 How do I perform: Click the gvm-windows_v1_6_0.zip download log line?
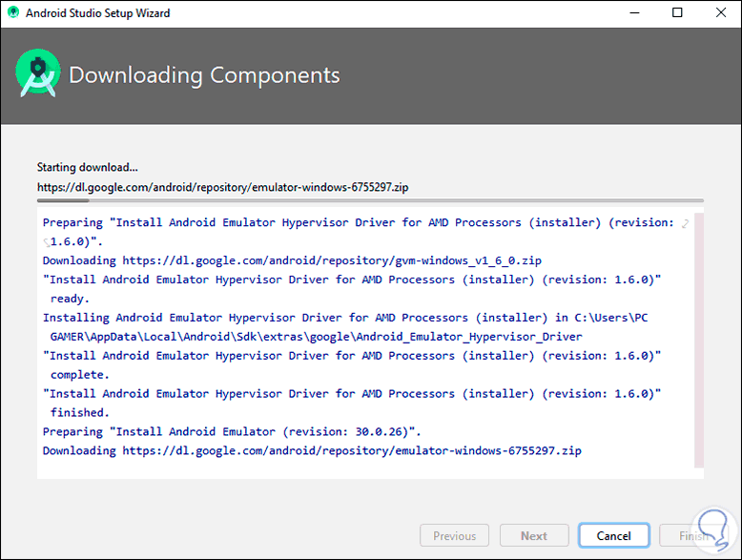click(x=292, y=260)
